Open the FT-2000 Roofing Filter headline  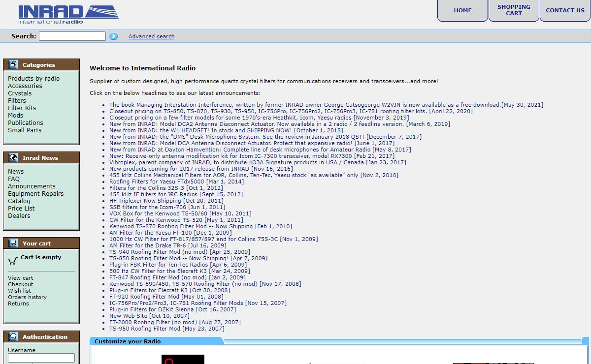pos(175,322)
